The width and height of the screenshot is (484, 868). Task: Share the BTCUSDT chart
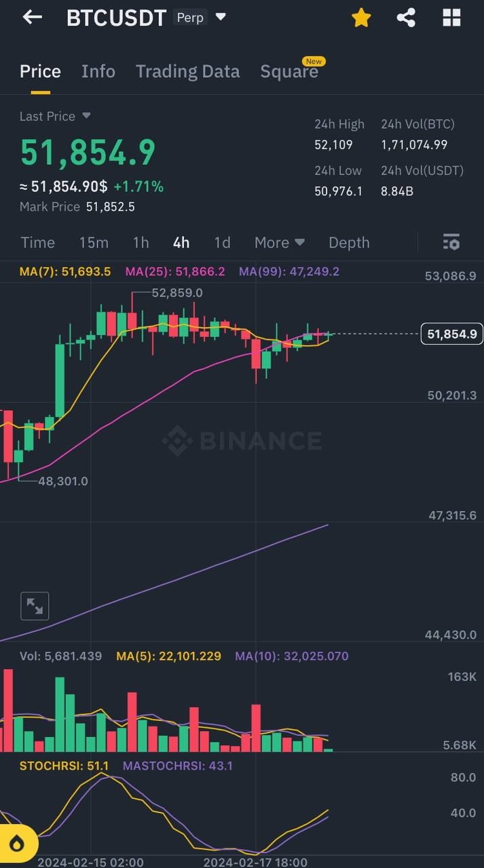click(406, 18)
